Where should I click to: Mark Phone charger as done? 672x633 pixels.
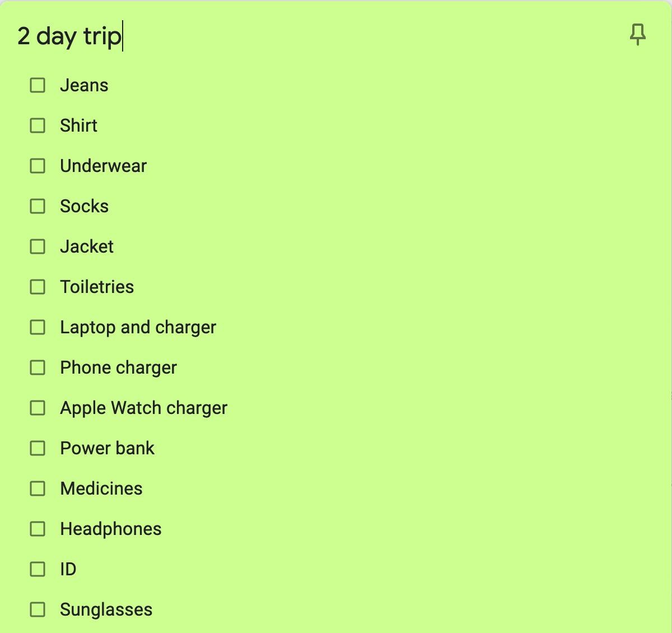(38, 367)
